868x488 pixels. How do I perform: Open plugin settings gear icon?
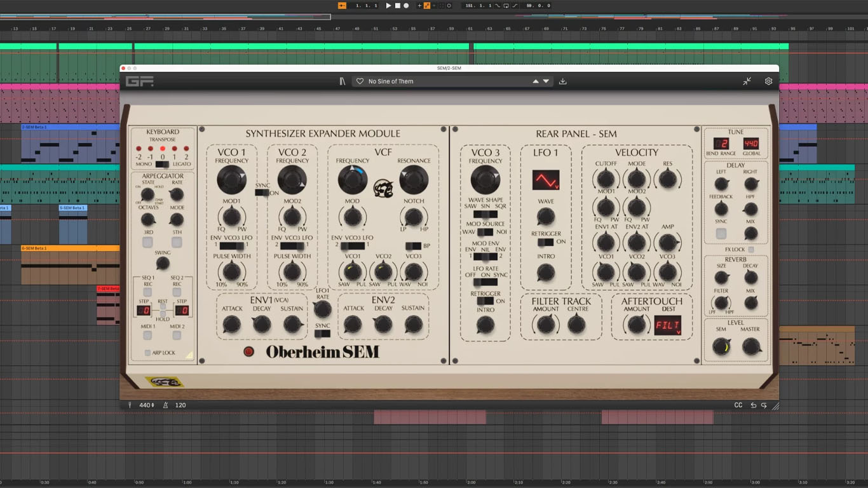[768, 81]
